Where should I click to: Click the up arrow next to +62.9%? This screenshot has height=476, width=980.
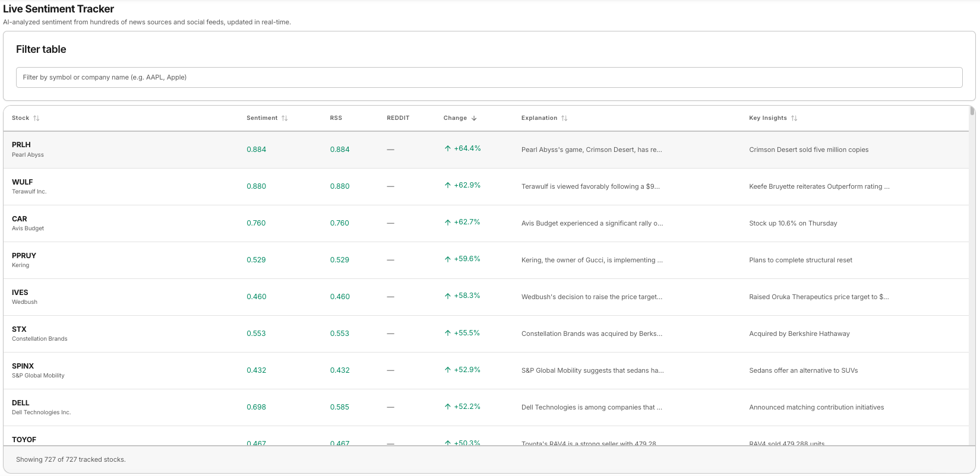tap(448, 185)
